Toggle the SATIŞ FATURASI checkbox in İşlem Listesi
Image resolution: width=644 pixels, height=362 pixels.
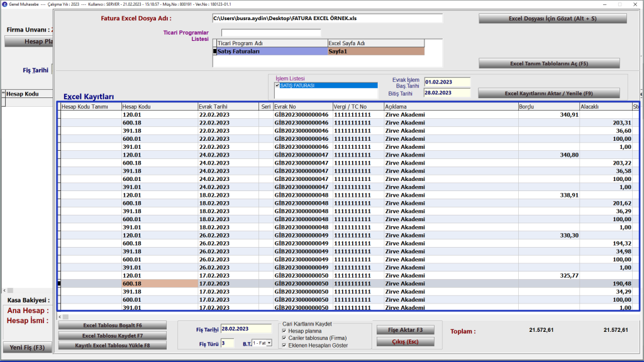coord(277,85)
